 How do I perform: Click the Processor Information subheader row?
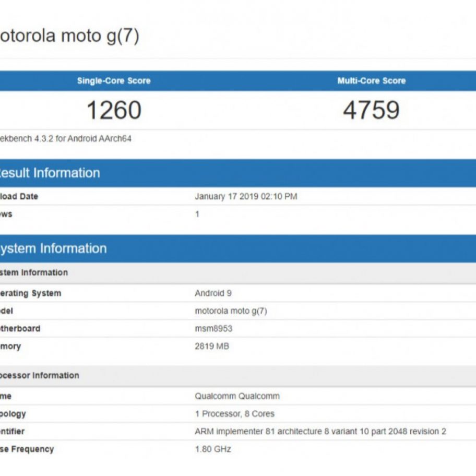click(40, 375)
